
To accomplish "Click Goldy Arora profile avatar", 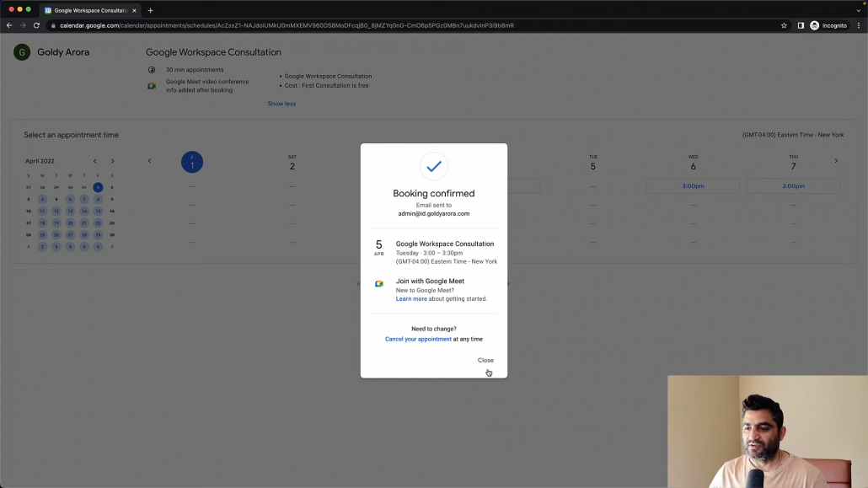I will coord(22,52).
